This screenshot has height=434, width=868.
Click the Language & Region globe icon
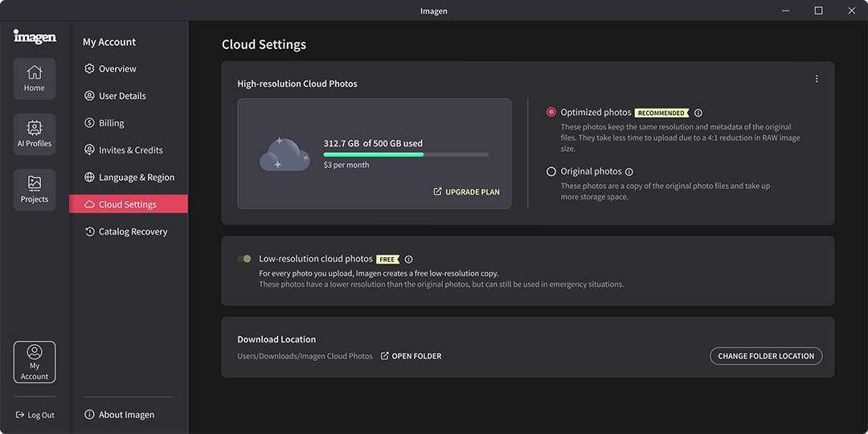tap(89, 177)
